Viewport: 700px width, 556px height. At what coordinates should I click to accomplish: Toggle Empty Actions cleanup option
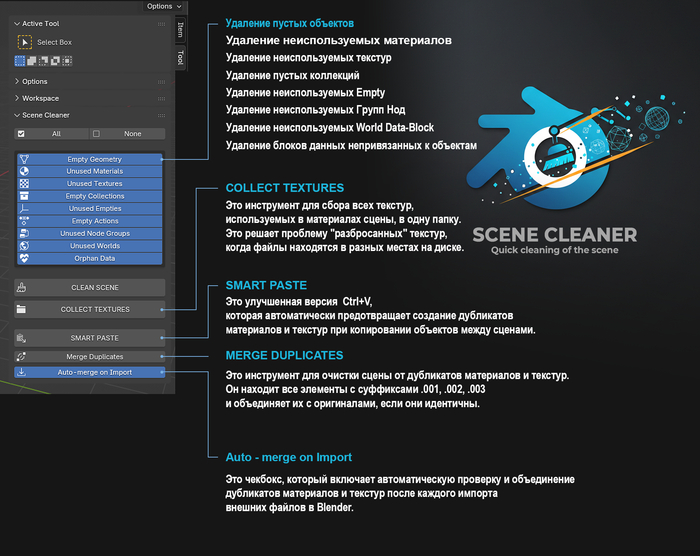pos(90,221)
